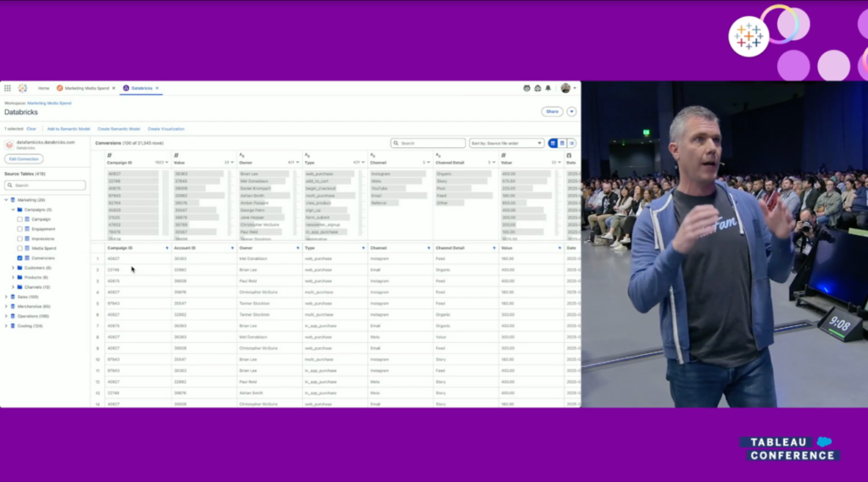Open the Sort by Source file order dropdown
This screenshot has height=482, width=868.
click(506, 143)
